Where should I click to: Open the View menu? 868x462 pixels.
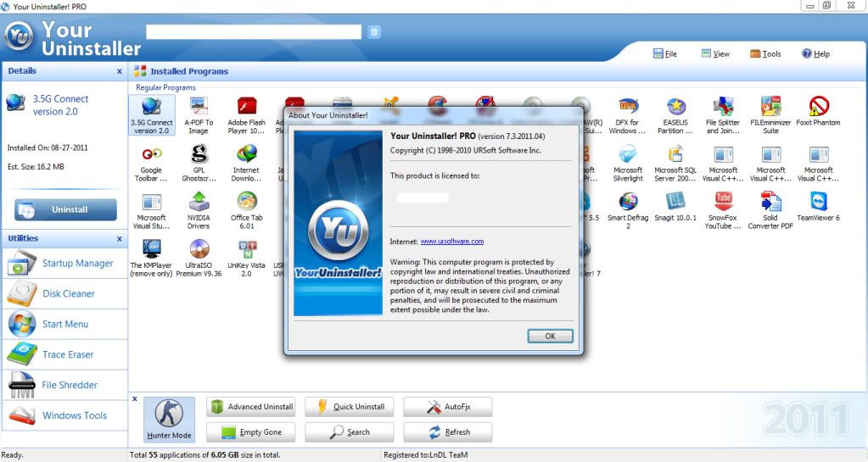click(x=715, y=53)
